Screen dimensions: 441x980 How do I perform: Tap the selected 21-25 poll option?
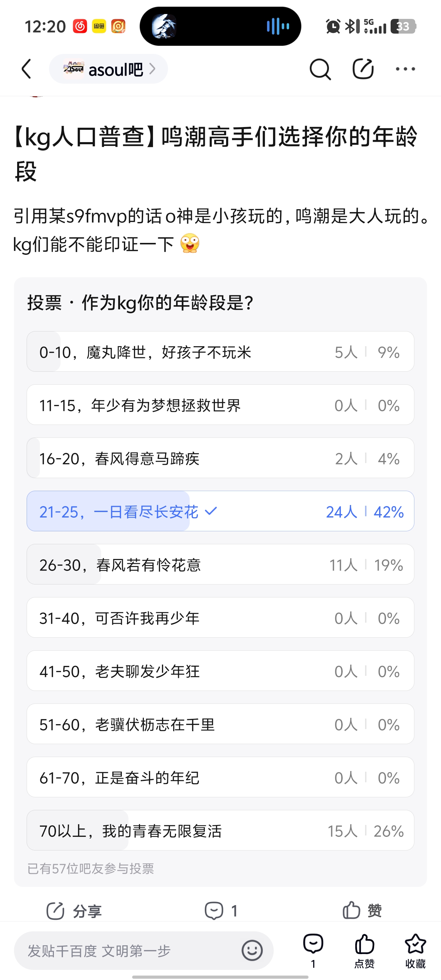click(220, 511)
